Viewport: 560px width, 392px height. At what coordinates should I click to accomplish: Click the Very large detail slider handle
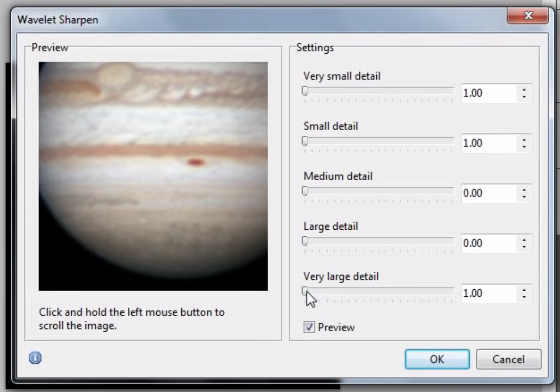(x=305, y=291)
